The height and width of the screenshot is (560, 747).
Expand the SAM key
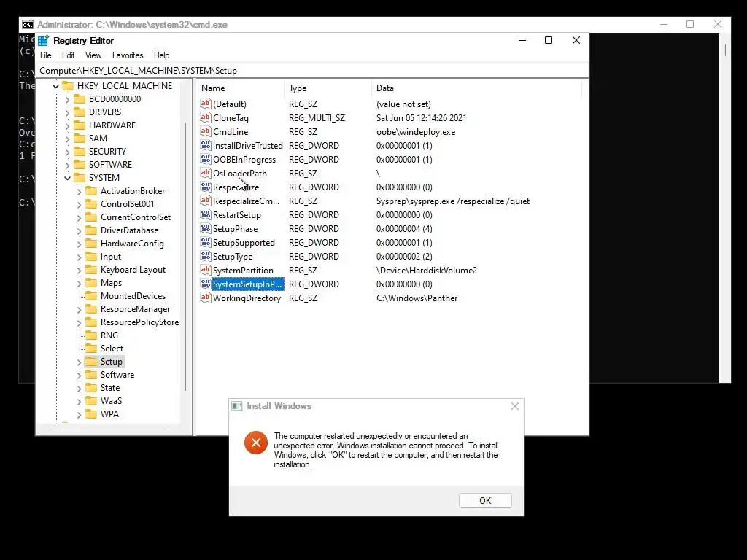coord(67,139)
